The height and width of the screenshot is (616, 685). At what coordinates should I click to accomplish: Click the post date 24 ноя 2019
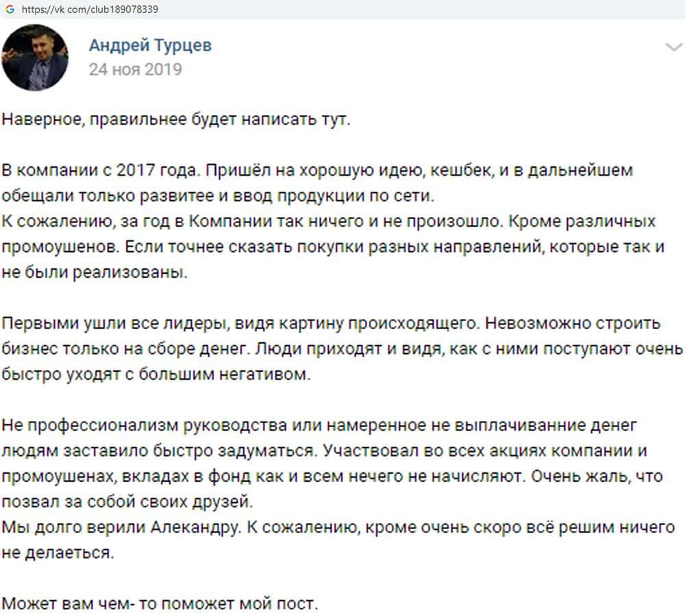pos(135,69)
